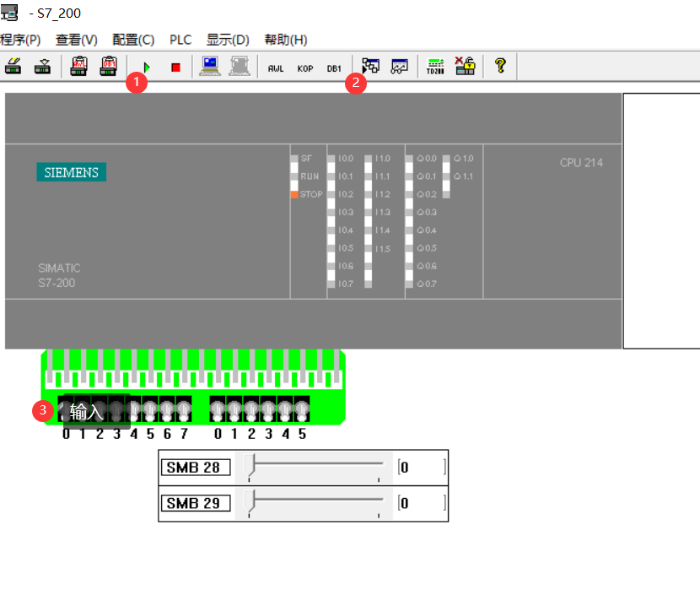This screenshot has height=590, width=700.
Task: Click the SMB 29 potentiometer slider
Action: (x=314, y=503)
